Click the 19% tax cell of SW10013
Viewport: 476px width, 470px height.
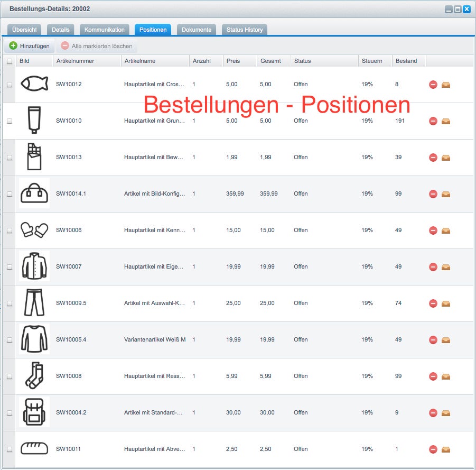(x=367, y=157)
